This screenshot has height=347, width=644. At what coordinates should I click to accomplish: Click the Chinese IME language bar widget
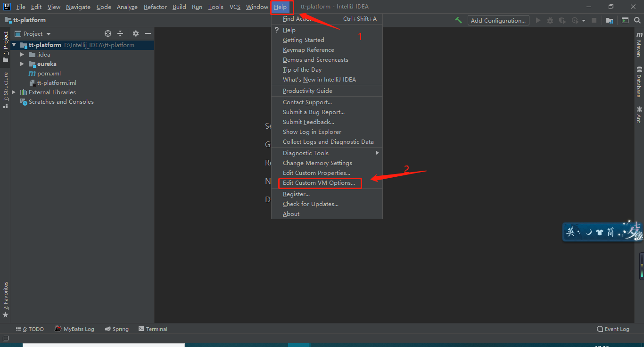603,231
